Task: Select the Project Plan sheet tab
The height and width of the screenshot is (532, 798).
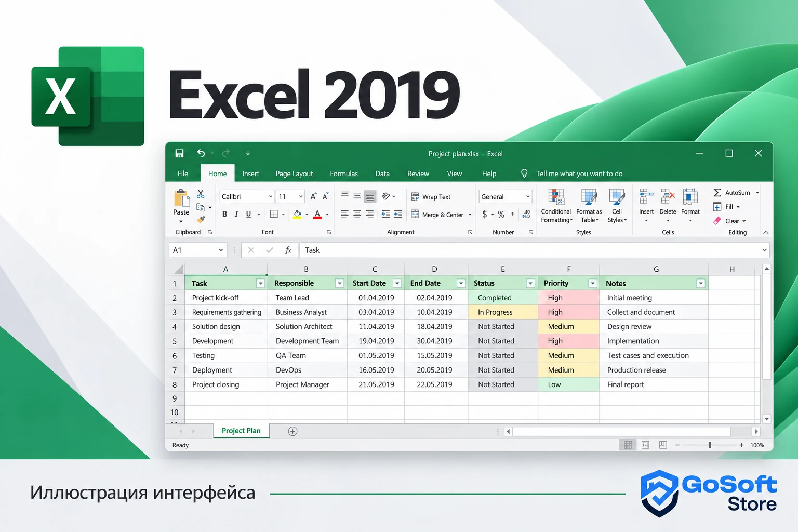Action: pyautogui.click(x=241, y=431)
